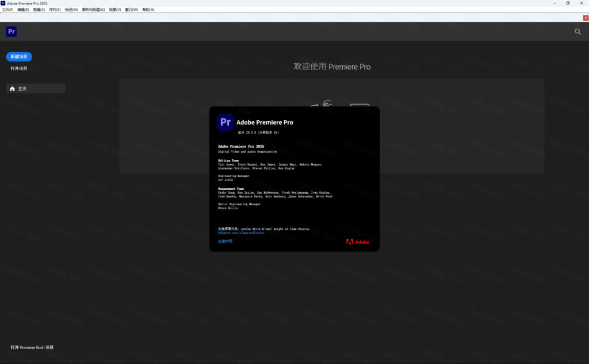Click the Pr logo in the home header

[x=12, y=32]
